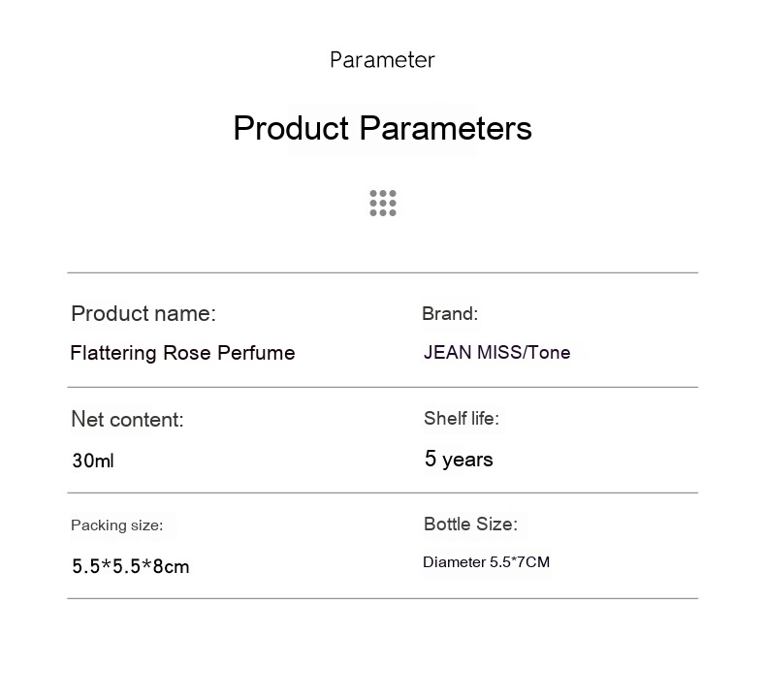This screenshot has width=766, height=700.
Task: Click the "JEAN MISS/Tone" brand value
Action: click(x=497, y=352)
